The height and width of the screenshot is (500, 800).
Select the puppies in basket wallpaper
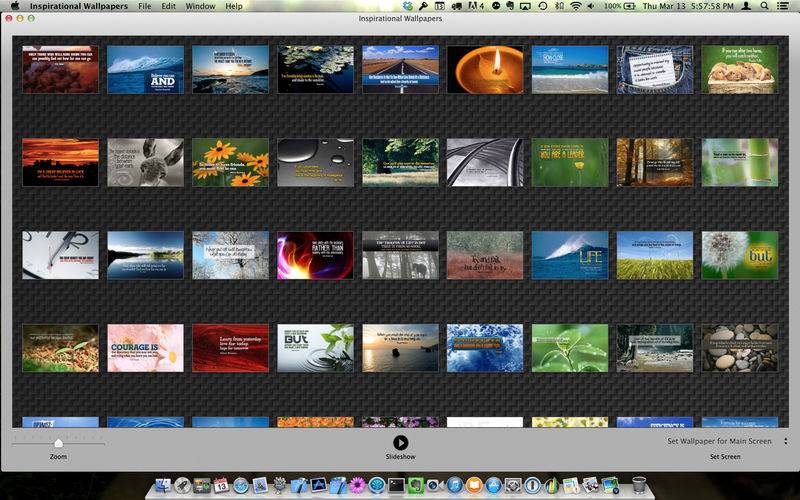(740, 69)
